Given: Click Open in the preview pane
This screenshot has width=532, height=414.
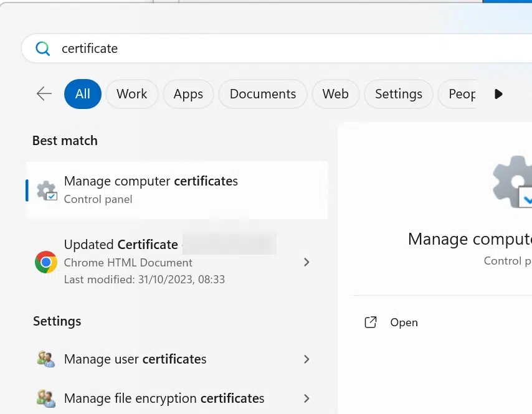Looking at the screenshot, I should (404, 322).
